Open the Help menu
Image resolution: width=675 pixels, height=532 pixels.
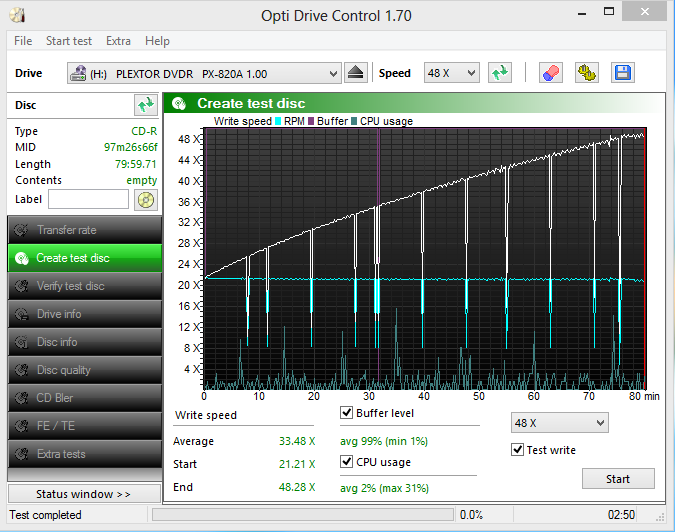coord(157,41)
